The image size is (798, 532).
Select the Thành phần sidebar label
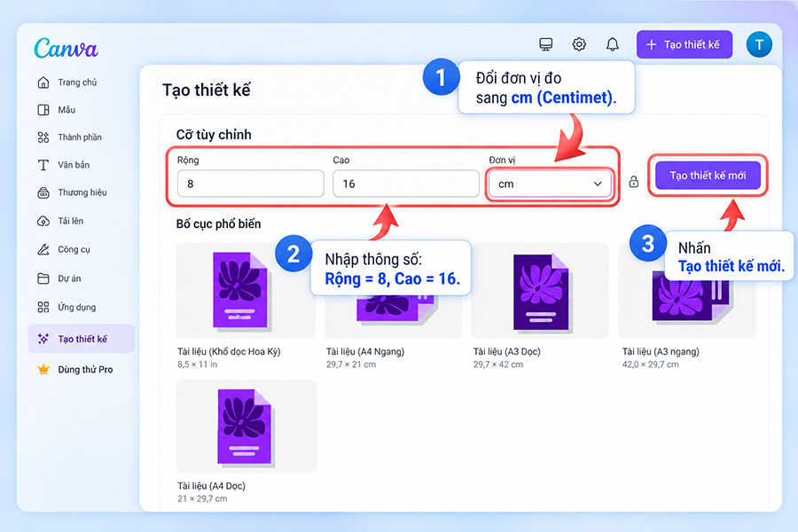coord(80,137)
